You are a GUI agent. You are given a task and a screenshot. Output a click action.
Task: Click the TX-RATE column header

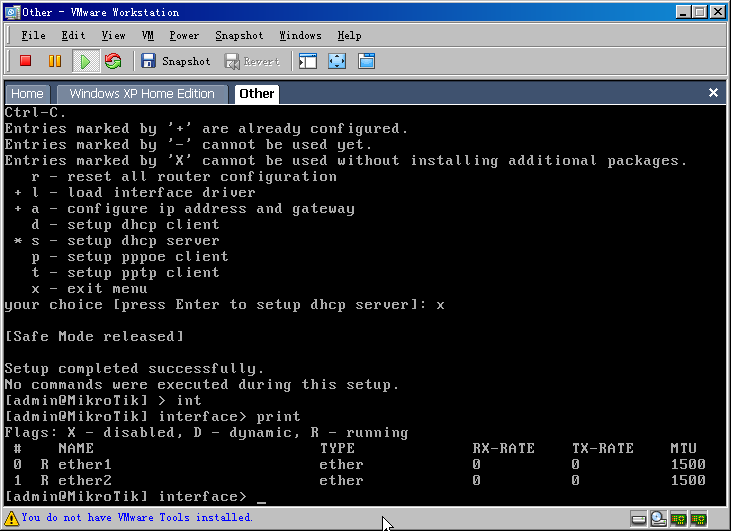[603, 448]
